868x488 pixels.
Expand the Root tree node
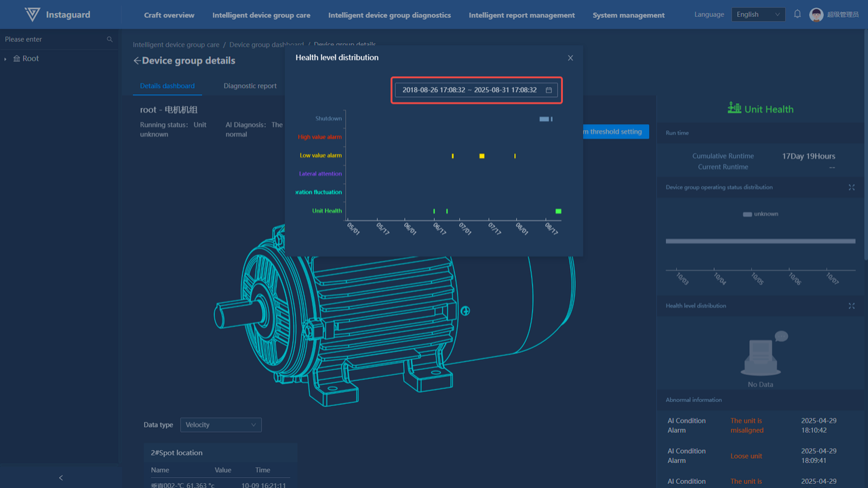(x=5, y=59)
